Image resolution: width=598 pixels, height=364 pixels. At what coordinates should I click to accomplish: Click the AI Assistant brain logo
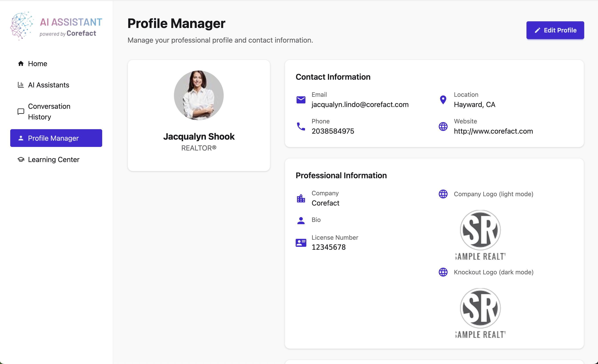(x=21, y=26)
